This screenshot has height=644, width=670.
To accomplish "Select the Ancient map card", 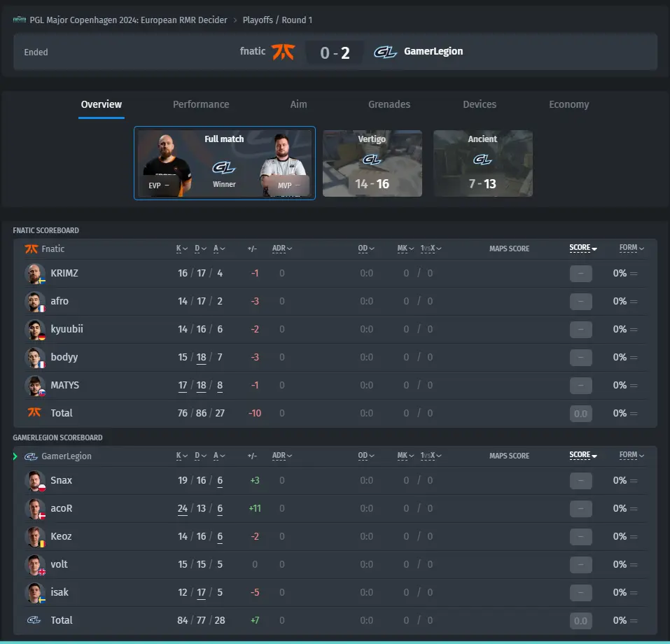I will point(483,163).
